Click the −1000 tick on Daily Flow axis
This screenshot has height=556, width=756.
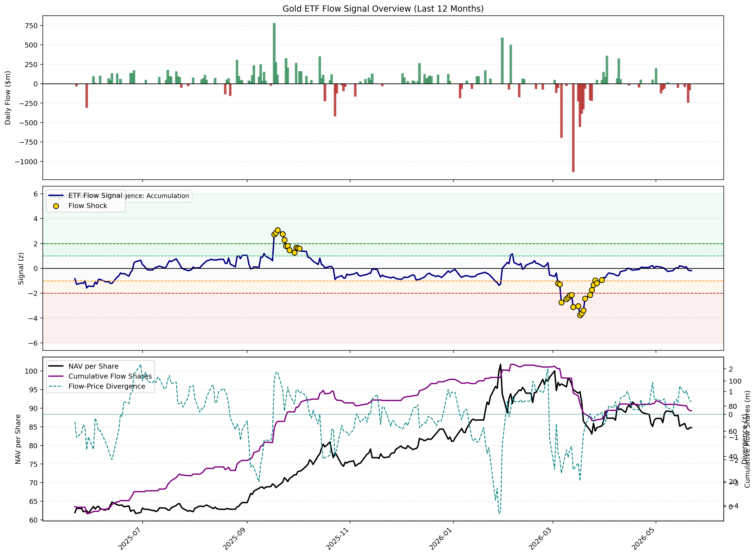26,161
